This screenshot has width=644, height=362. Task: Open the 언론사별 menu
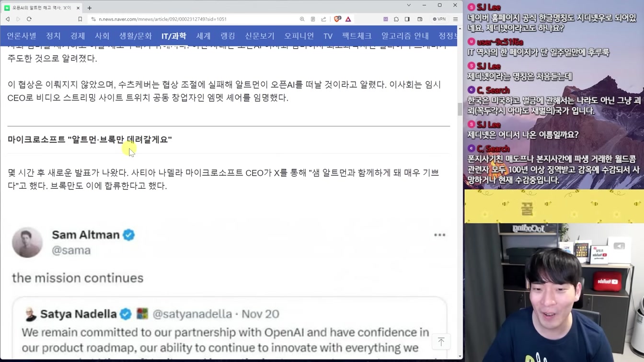(22, 36)
